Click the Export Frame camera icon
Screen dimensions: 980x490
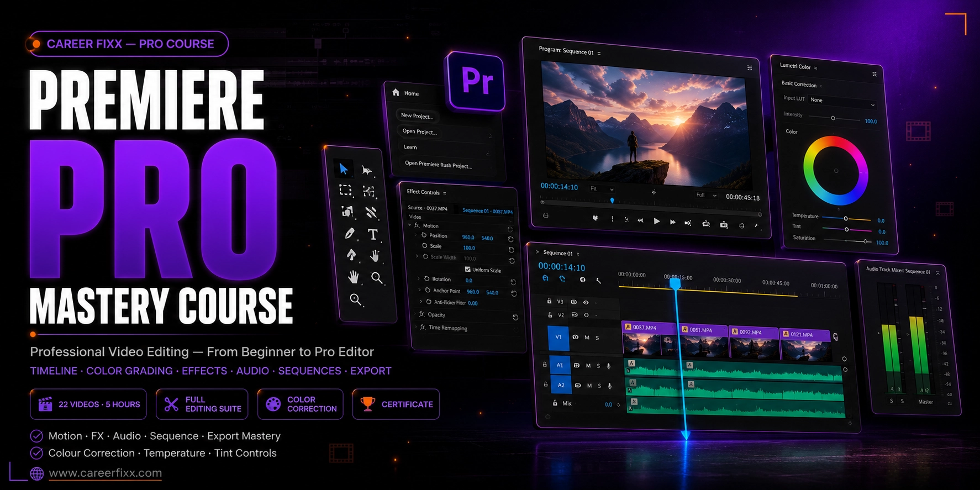tap(724, 225)
